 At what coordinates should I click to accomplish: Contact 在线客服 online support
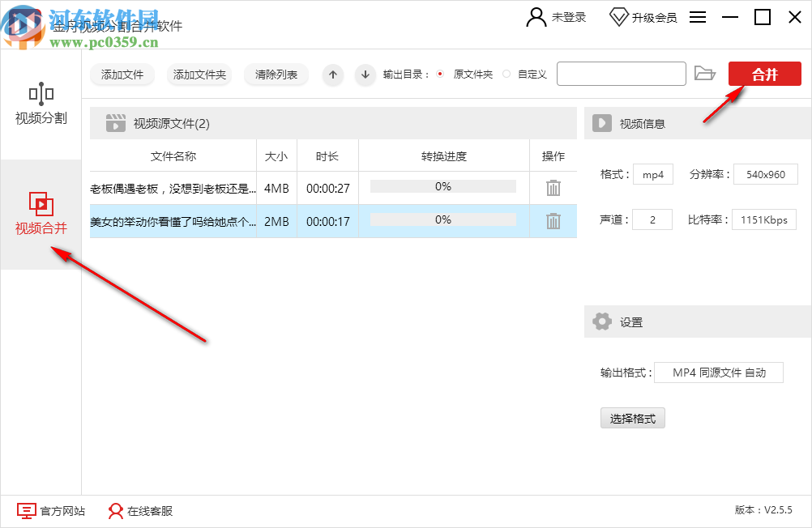(x=140, y=512)
